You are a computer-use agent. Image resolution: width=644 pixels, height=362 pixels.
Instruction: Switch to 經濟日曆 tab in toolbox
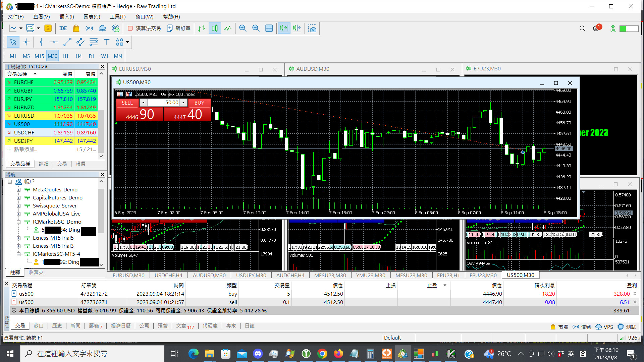point(121,326)
